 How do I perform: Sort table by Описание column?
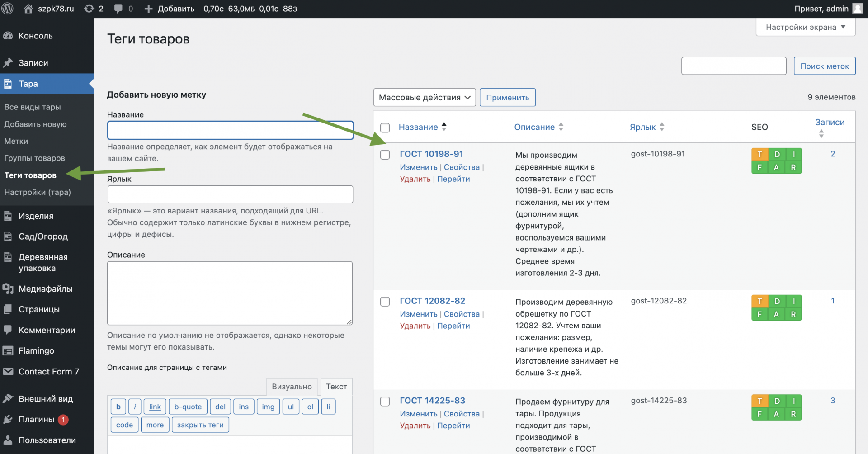click(539, 127)
